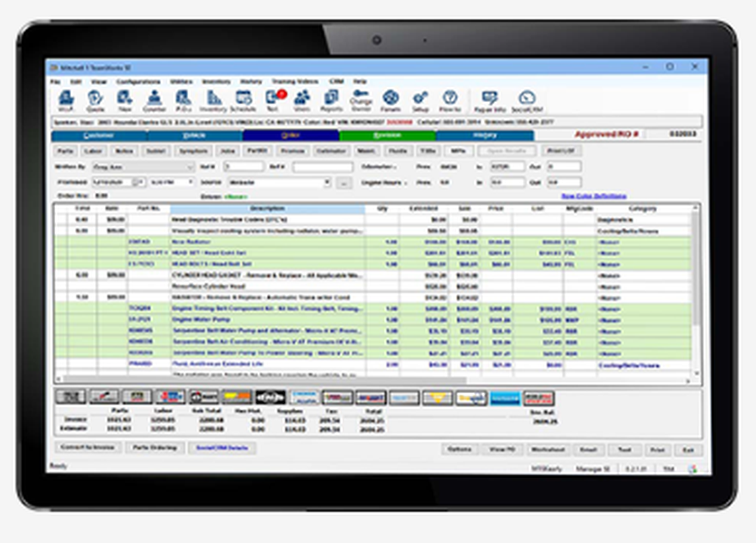
Task: Click the Email button
Action: coord(588,449)
